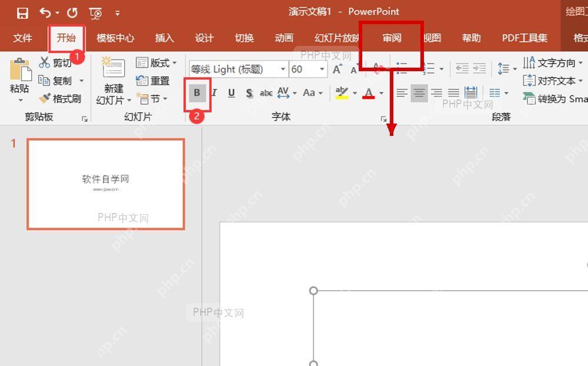Align text right
This screenshot has width=588, height=366.
tap(436, 93)
